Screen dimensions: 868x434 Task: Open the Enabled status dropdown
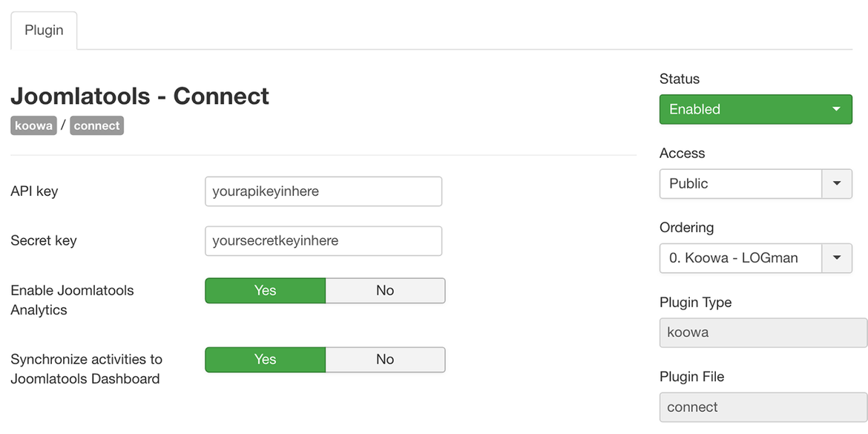(x=756, y=109)
